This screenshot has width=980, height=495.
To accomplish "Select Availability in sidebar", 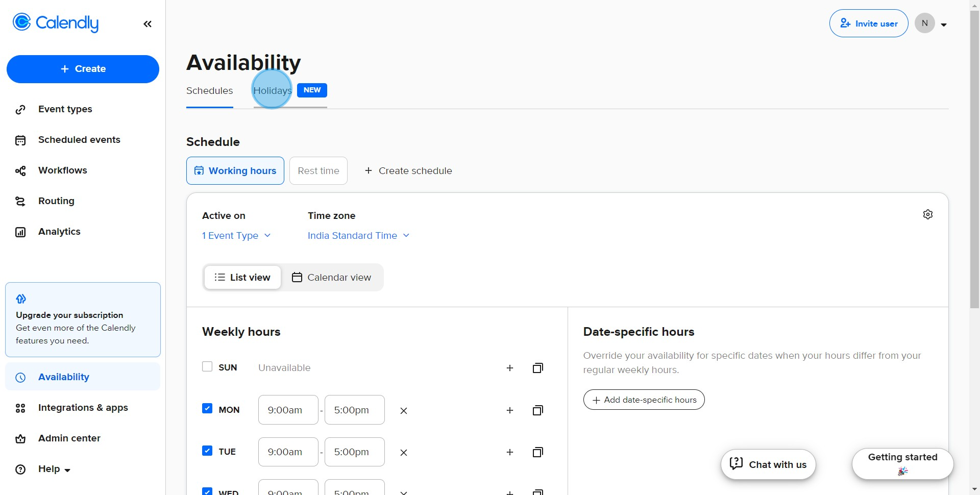I will coord(83,377).
